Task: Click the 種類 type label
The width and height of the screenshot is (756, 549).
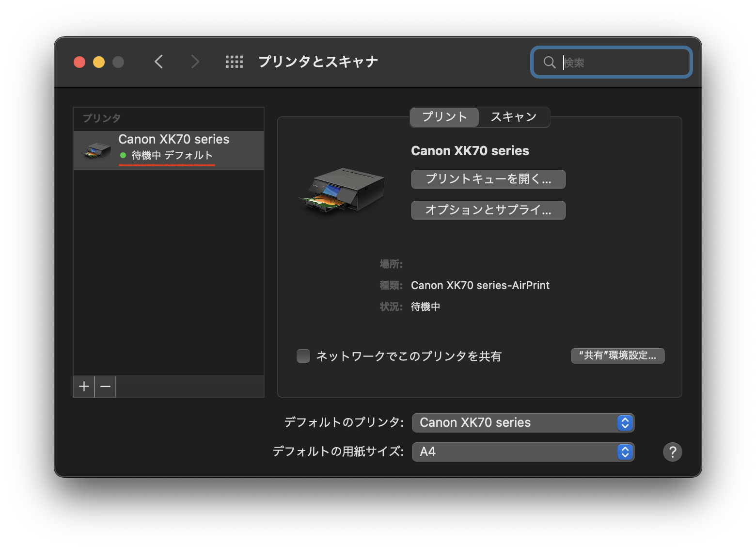Action: pyautogui.click(x=391, y=285)
